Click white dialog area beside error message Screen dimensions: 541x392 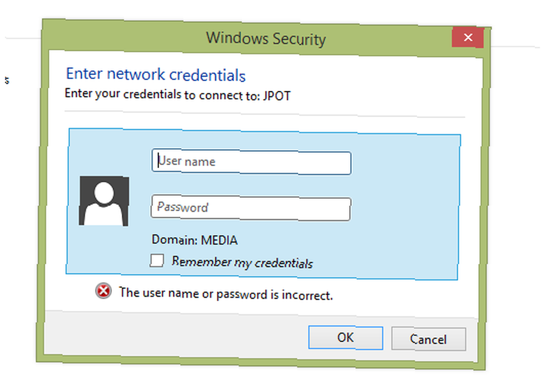(x=404, y=296)
